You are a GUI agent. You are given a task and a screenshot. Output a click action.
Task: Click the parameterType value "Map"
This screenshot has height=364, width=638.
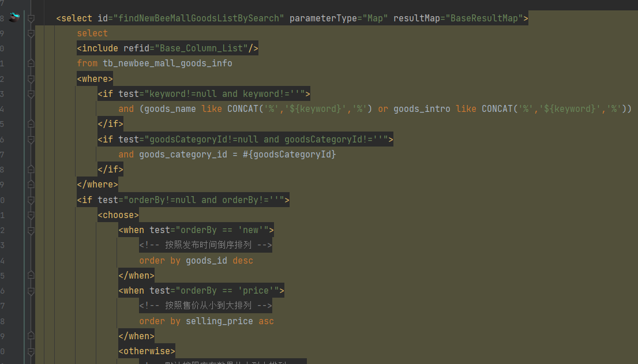click(375, 18)
